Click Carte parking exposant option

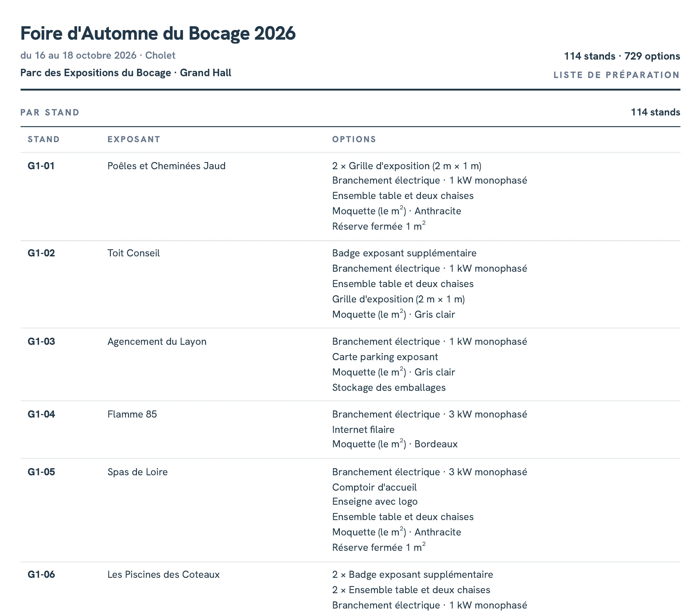click(x=385, y=357)
